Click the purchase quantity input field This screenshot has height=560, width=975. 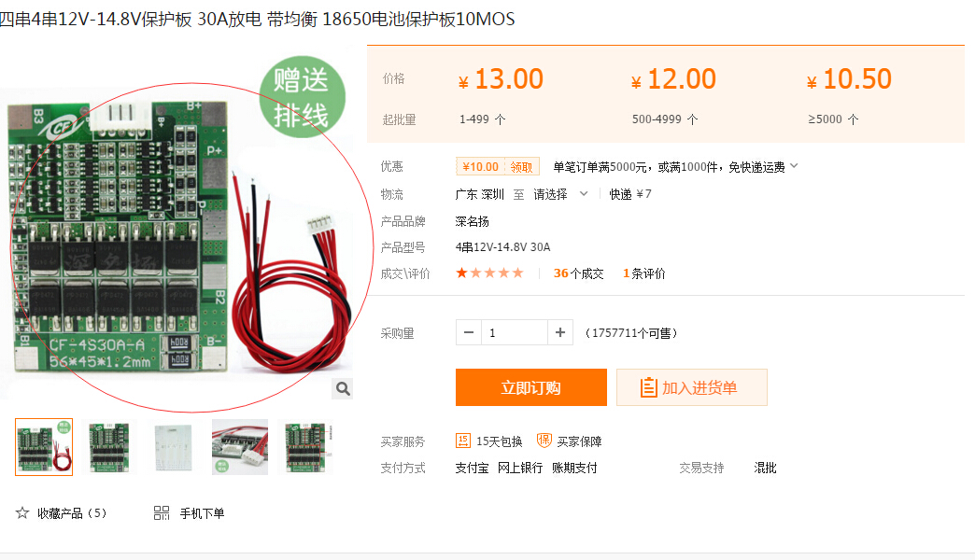tap(515, 332)
